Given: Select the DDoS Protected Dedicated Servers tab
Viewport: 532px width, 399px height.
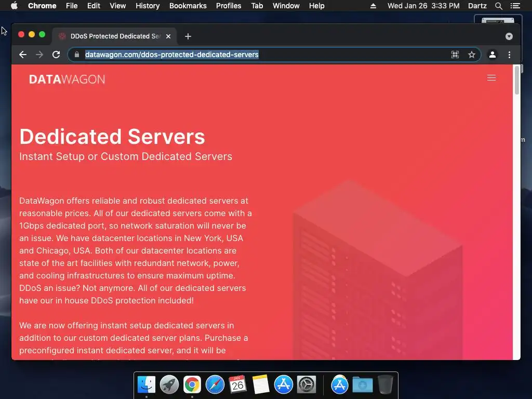Looking at the screenshot, I should click(x=114, y=36).
